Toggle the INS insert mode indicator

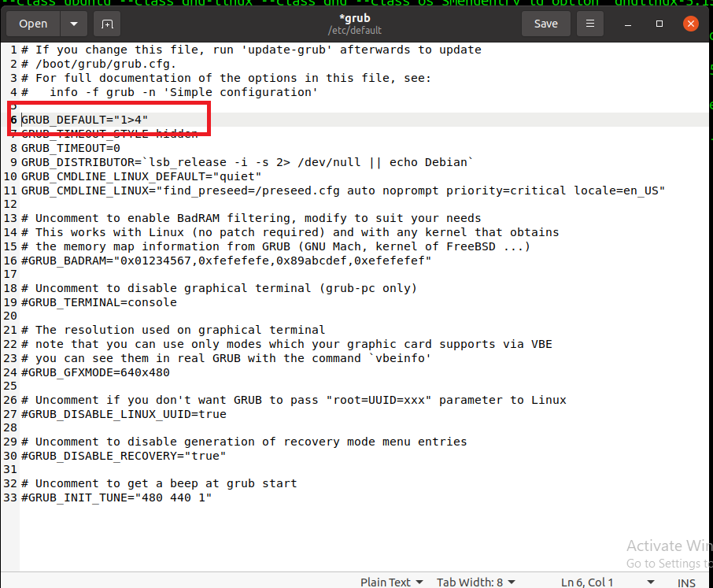[686, 582]
